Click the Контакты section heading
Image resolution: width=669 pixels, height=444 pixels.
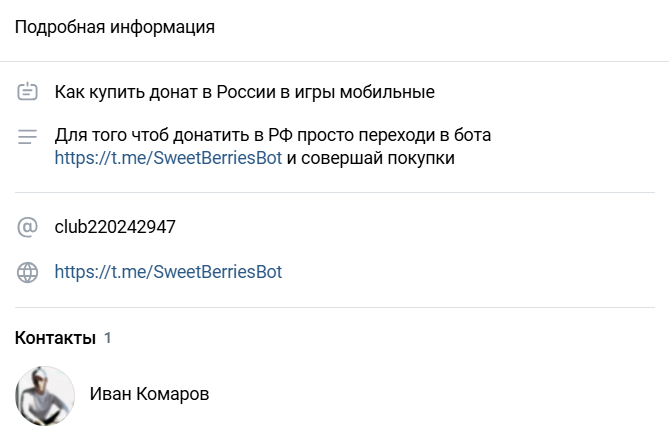55,338
